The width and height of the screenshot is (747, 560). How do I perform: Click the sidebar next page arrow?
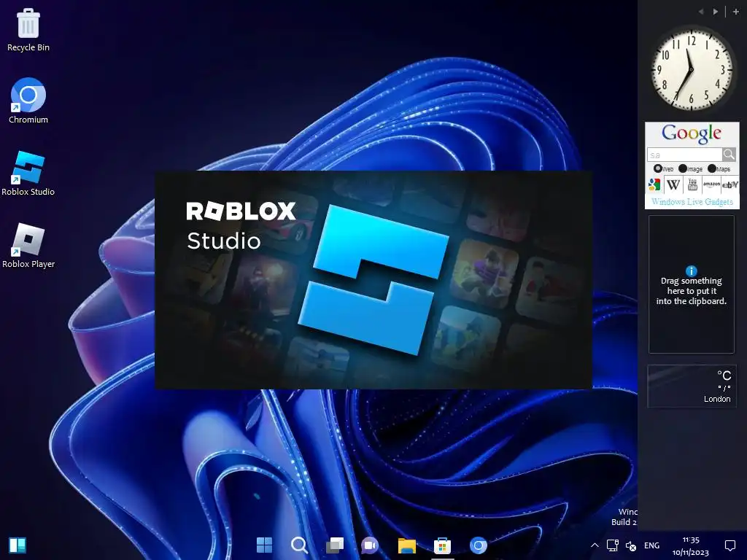coord(715,12)
